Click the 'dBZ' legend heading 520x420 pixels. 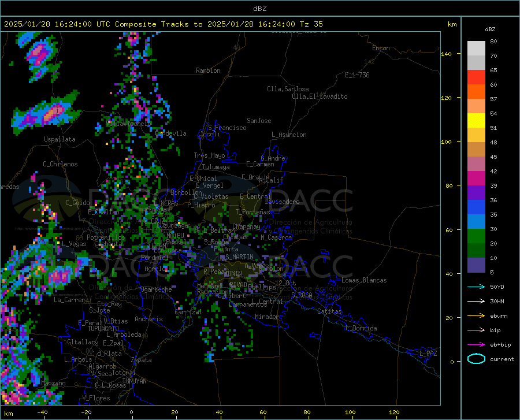coord(490,29)
